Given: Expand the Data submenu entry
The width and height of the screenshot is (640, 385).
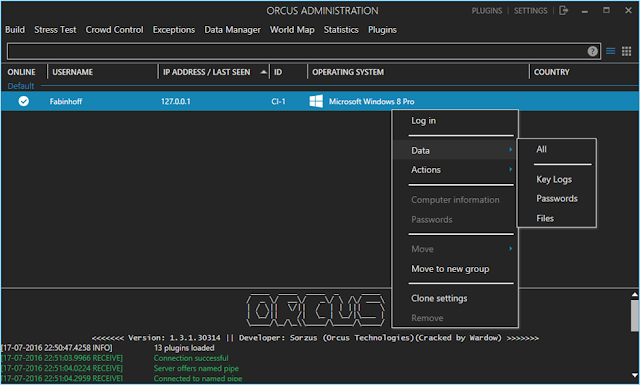Looking at the screenshot, I should 455,150.
